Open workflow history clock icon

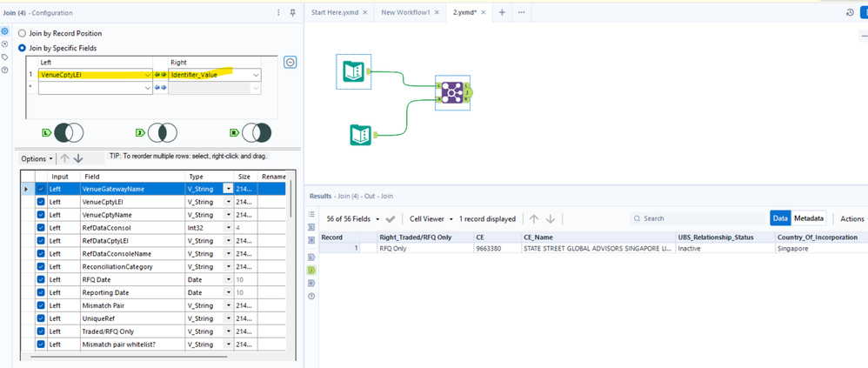click(x=851, y=12)
